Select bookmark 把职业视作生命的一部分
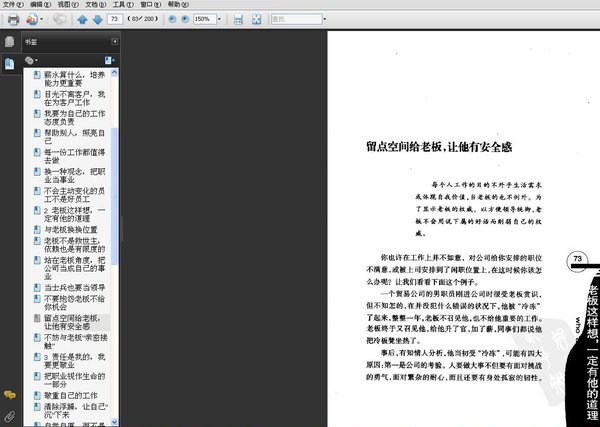The width and height of the screenshot is (600, 427). pyautogui.click(x=74, y=380)
